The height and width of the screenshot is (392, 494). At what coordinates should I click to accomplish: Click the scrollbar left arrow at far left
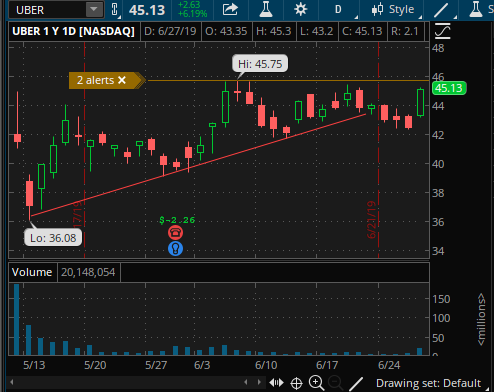[x=12, y=382]
